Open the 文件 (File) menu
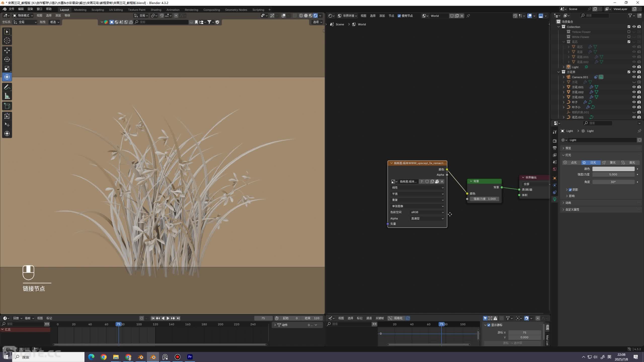This screenshot has width=644, height=362. [12, 9]
